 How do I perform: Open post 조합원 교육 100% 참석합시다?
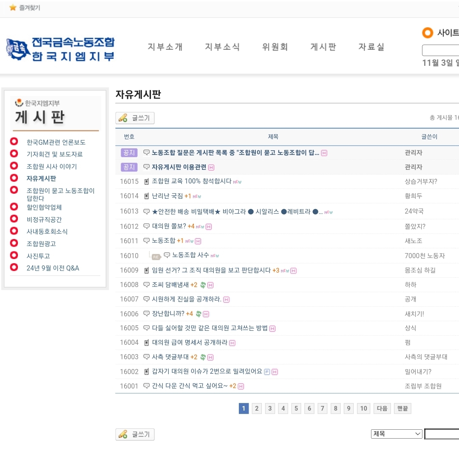point(192,181)
